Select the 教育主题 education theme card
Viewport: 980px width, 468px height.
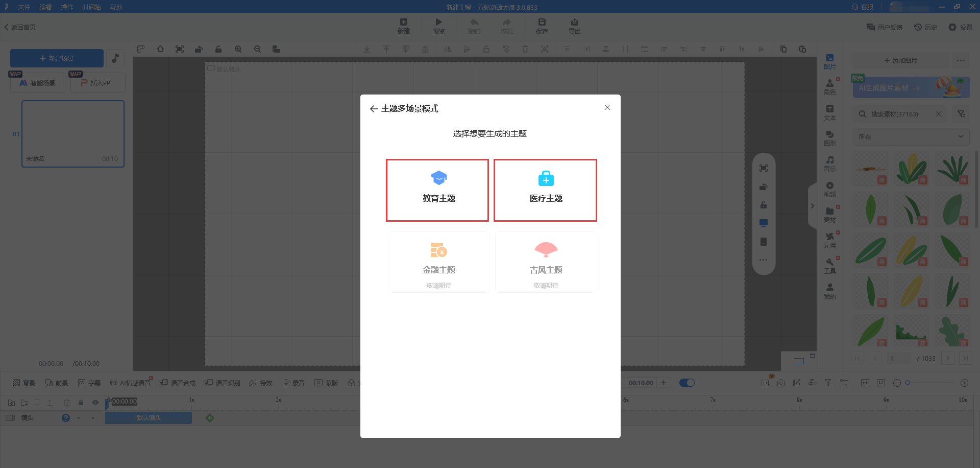pyautogui.click(x=437, y=190)
